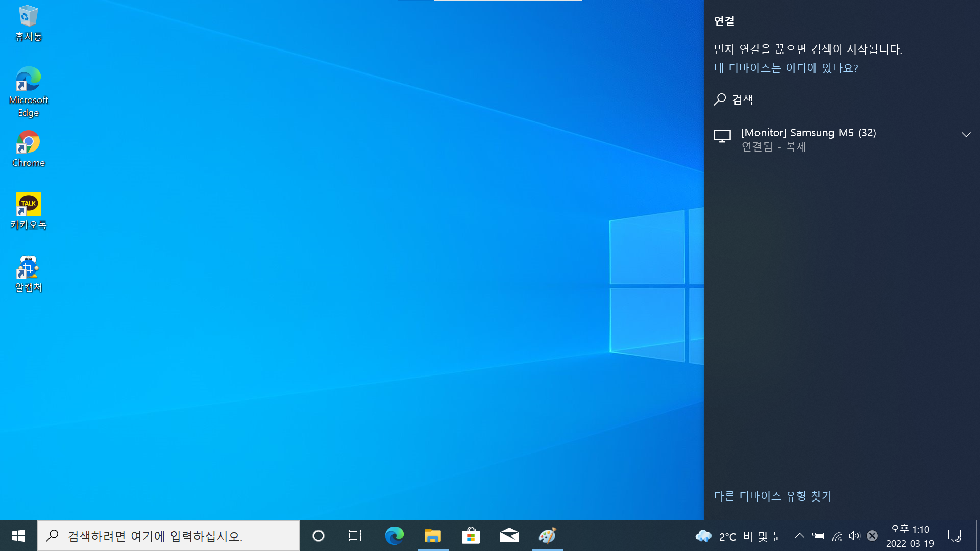Open Microsoft Store from the taskbar
Screen dimensions: 980x551
[x=471, y=536]
